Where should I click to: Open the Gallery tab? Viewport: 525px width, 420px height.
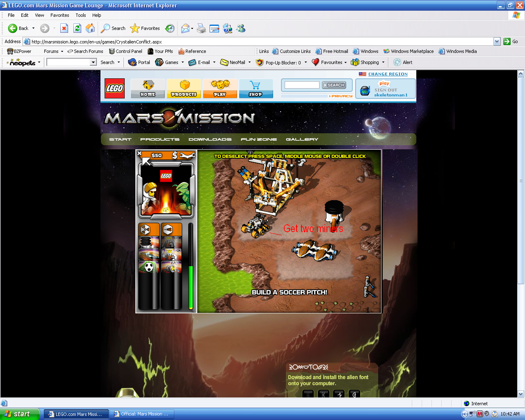302,139
